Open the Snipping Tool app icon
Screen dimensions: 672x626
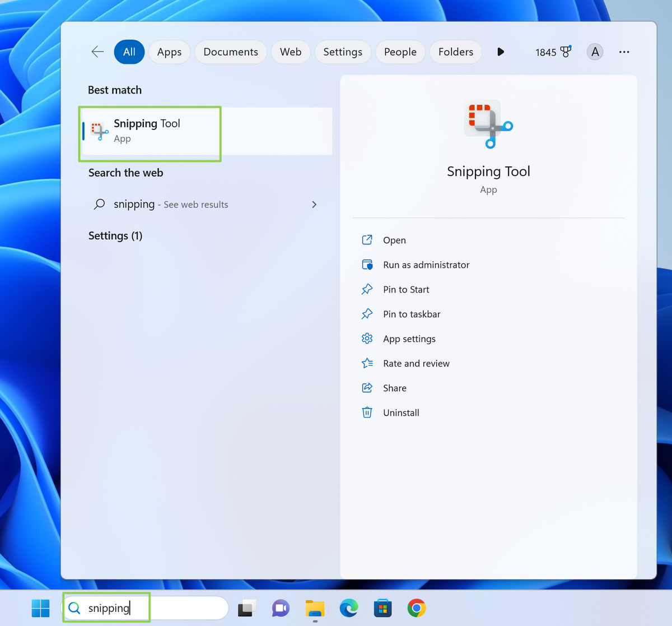point(98,130)
